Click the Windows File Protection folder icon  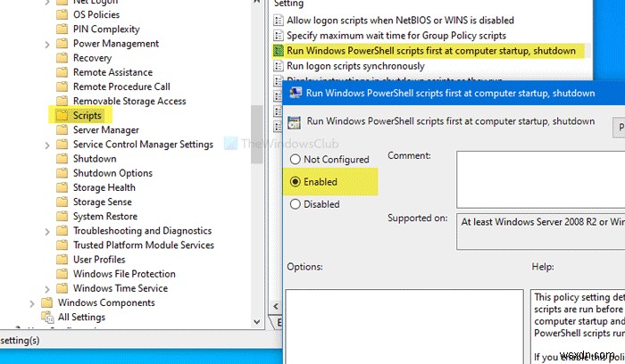tap(62, 274)
